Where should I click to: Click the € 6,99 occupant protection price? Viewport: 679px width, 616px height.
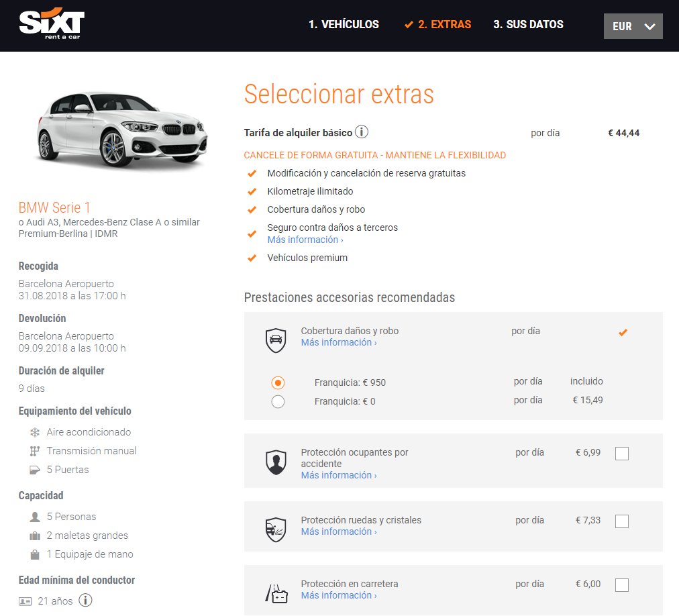click(x=588, y=452)
